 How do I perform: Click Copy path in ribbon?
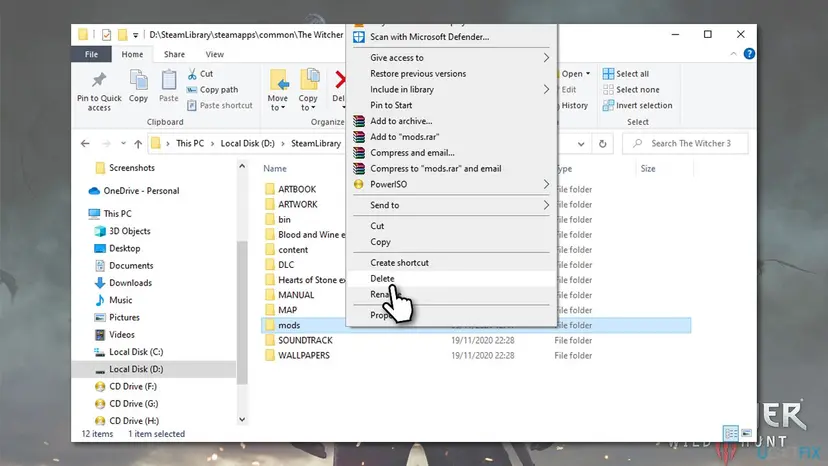point(213,90)
